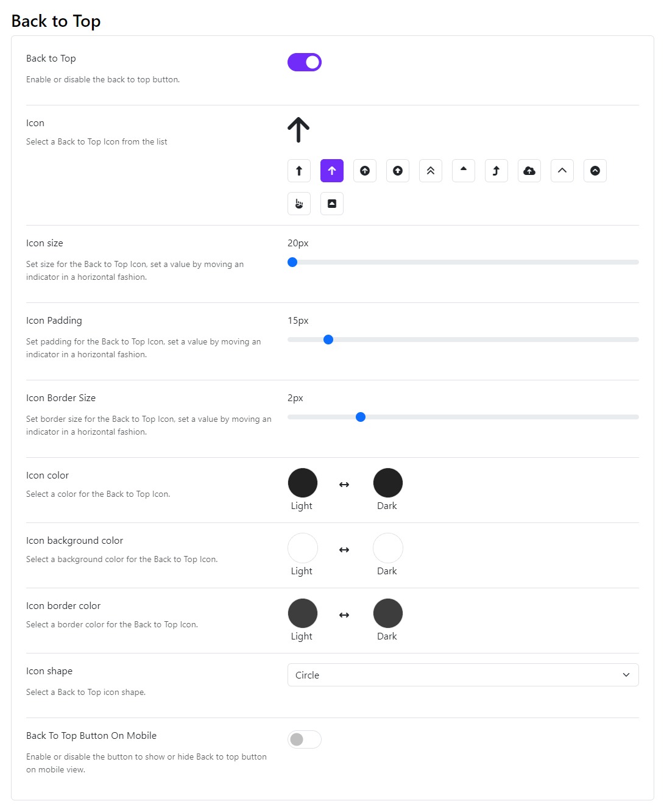Image resolution: width=664 pixels, height=812 pixels.
Task: Select the small caret up icon
Action: click(464, 171)
